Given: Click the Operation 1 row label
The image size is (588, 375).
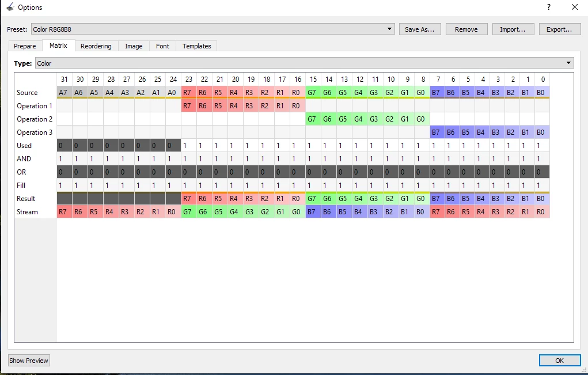Looking at the screenshot, I should pos(36,106).
